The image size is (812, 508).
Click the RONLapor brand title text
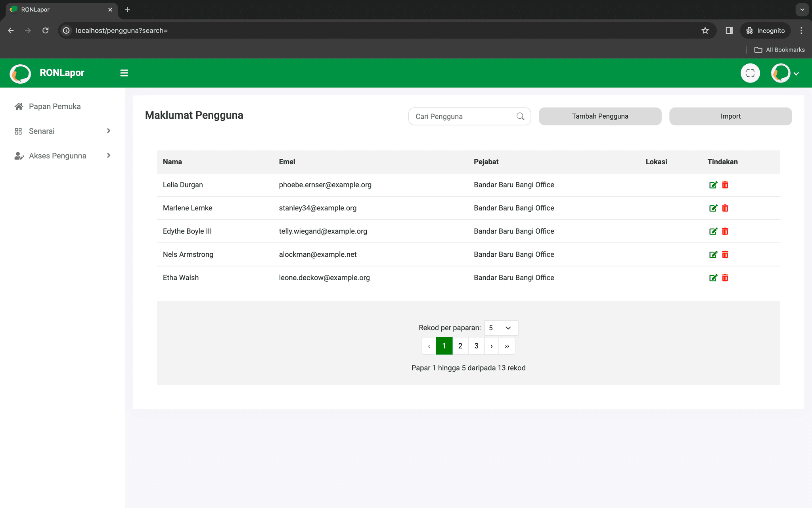[62, 73]
